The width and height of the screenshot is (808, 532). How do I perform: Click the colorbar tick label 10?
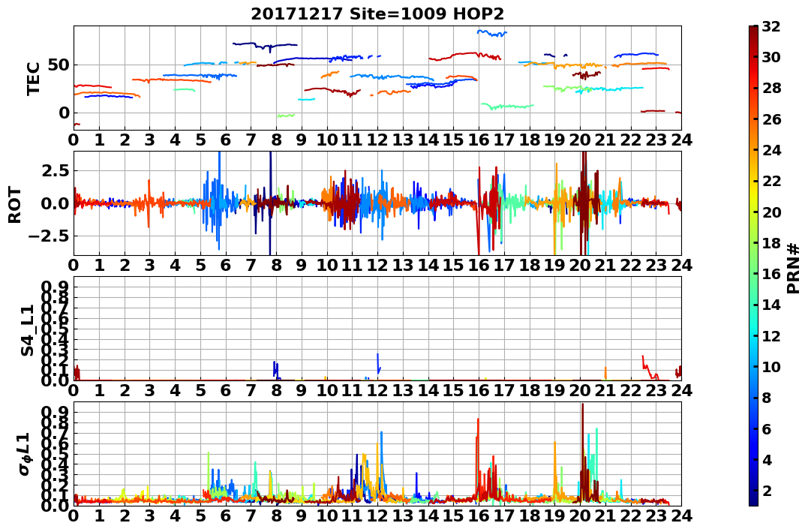pos(771,366)
